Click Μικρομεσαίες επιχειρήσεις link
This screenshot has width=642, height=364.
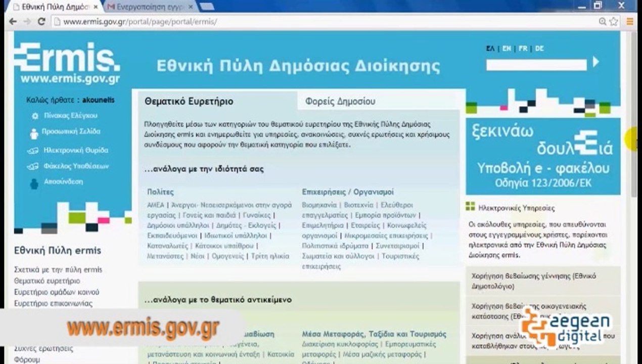(x=387, y=236)
